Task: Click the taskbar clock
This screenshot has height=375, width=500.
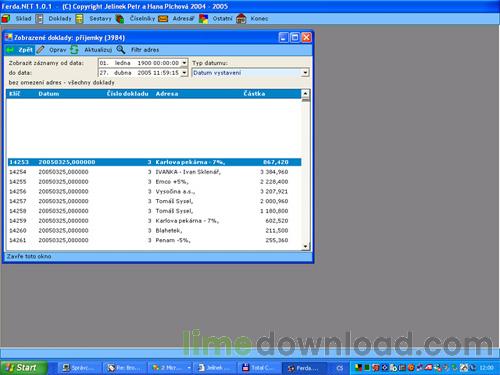Action: click(x=486, y=368)
